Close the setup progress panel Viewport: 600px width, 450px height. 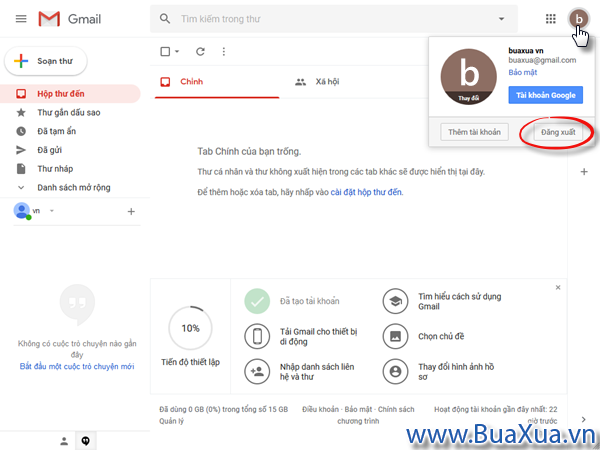pos(558,287)
